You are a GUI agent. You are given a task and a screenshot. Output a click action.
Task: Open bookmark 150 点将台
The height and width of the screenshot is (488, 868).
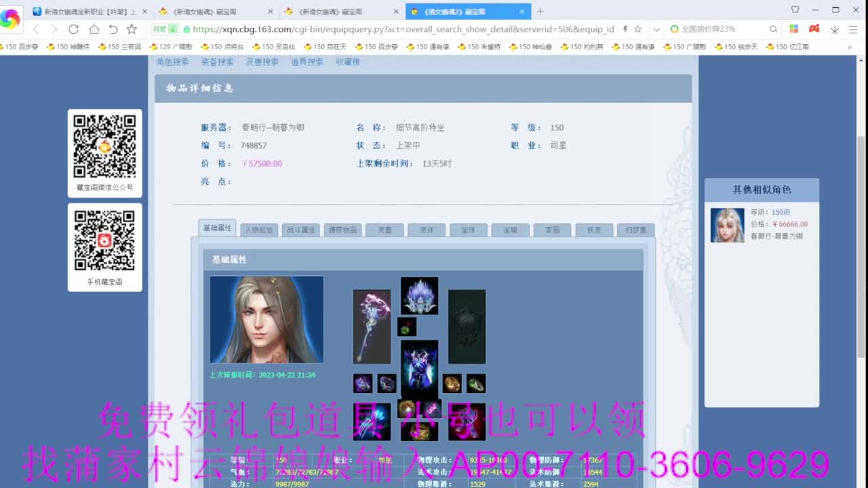(222, 47)
